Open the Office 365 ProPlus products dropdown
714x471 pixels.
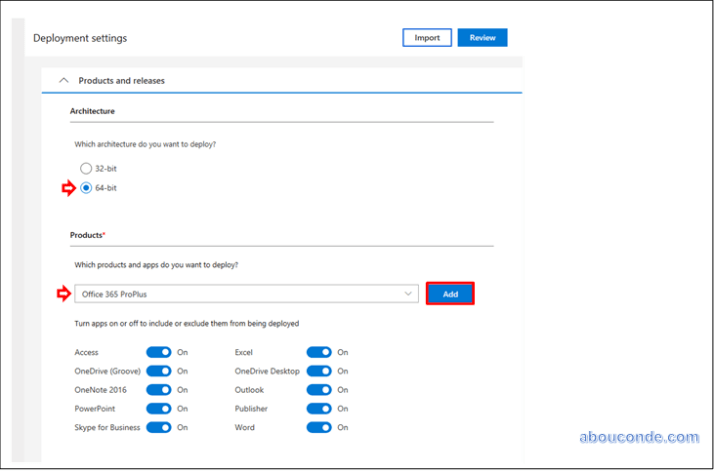(245, 294)
